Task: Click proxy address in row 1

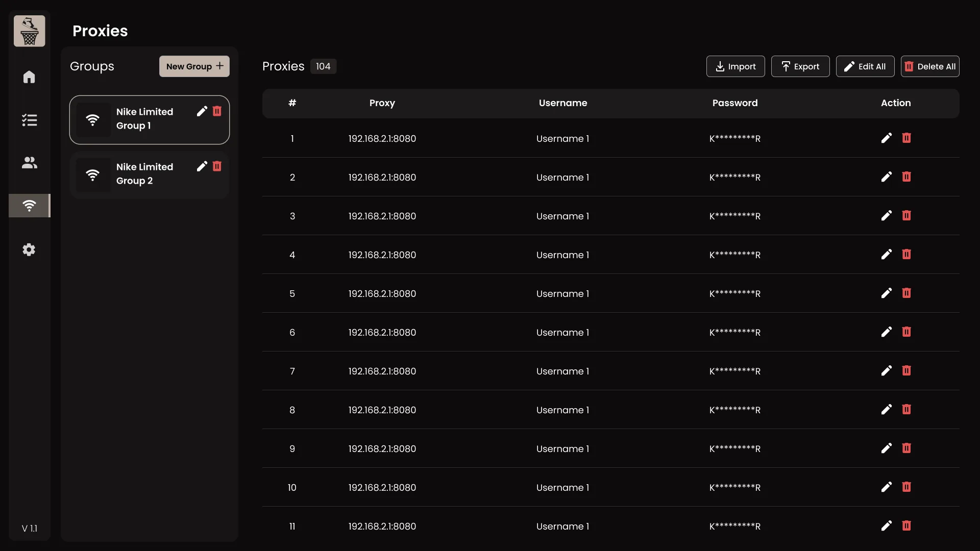Action: [x=382, y=139]
